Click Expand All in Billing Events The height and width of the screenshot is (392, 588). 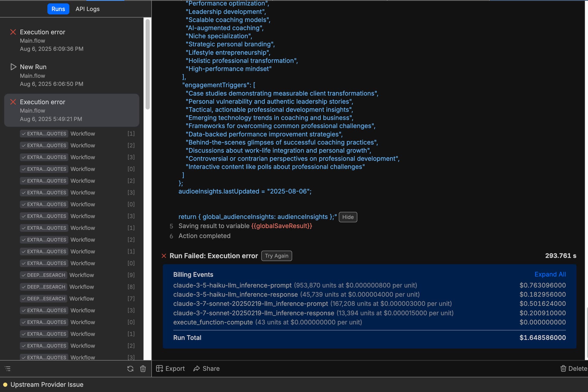click(x=550, y=274)
